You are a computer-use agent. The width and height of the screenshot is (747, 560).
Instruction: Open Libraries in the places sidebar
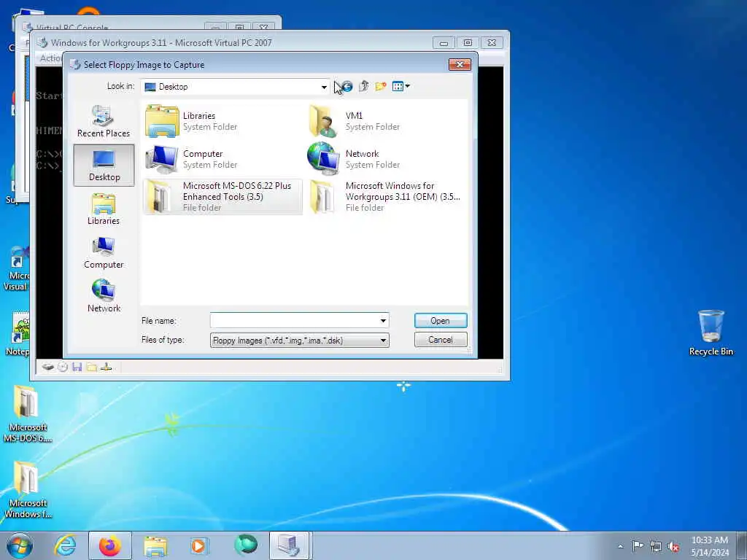pos(104,209)
